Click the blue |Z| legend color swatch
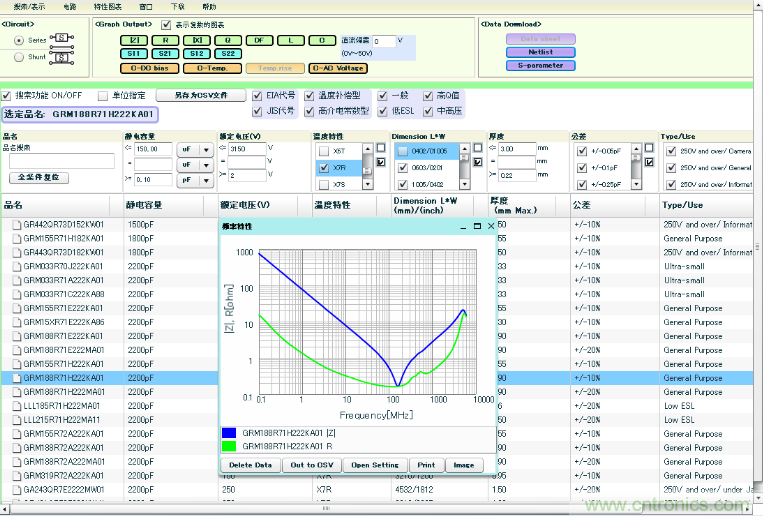Image resolution: width=769 pixels, height=520 pixels. click(x=228, y=433)
